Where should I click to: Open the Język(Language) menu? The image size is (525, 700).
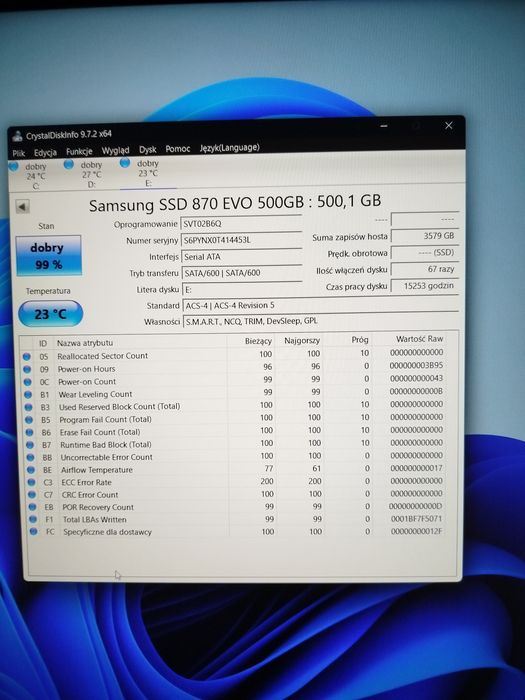(x=229, y=147)
